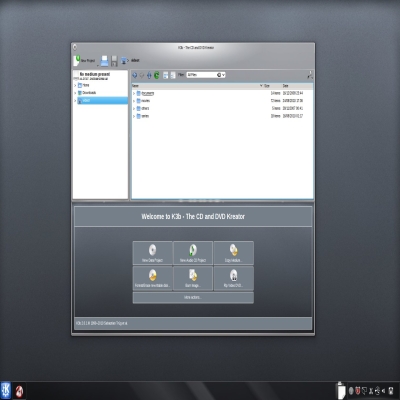Click the Open project icon in toolbar
Screen dimensions: 400x400
tap(104, 61)
